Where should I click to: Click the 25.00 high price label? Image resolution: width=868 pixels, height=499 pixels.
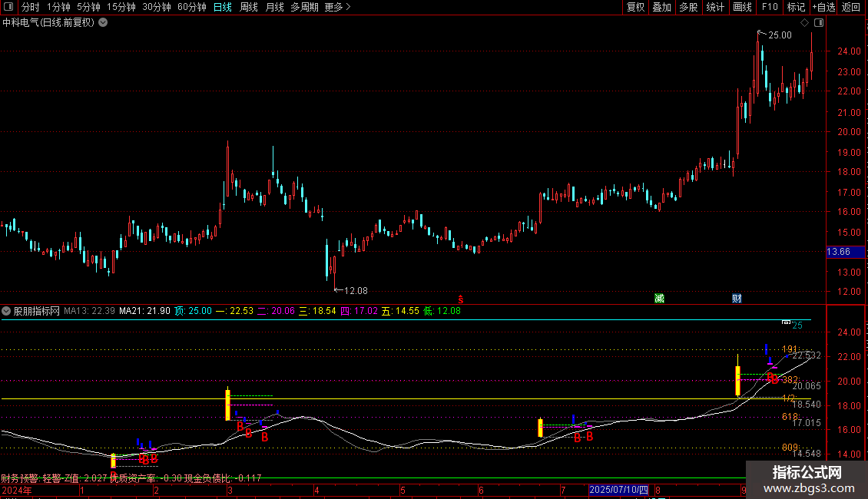coord(780,35)
